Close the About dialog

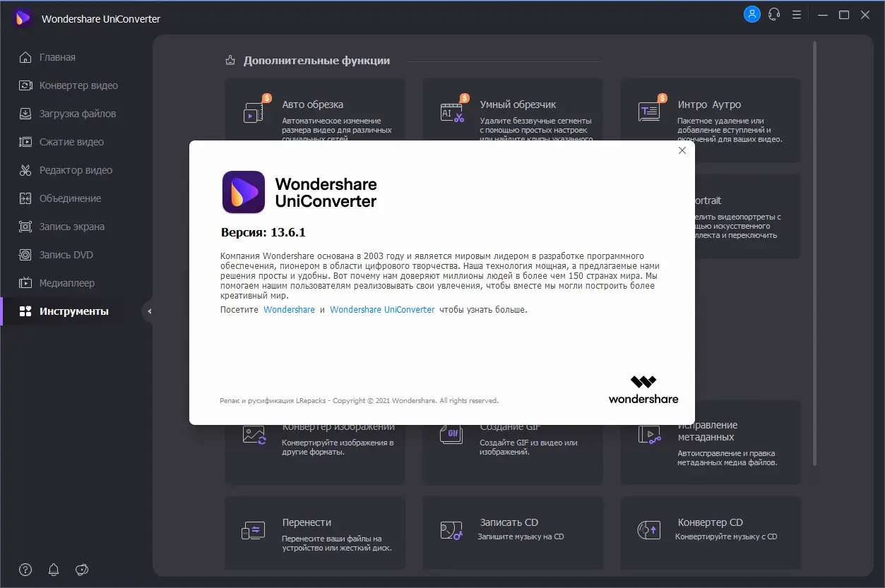682,150
